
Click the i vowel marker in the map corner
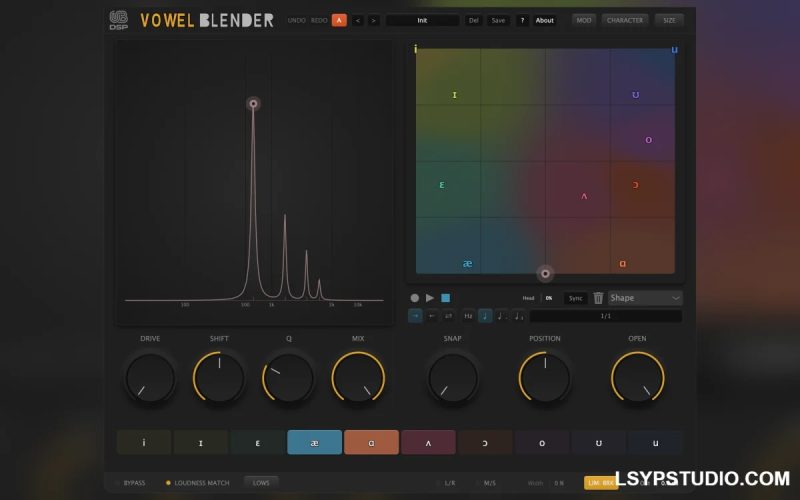pyautogui.click(x=415, y=49)
